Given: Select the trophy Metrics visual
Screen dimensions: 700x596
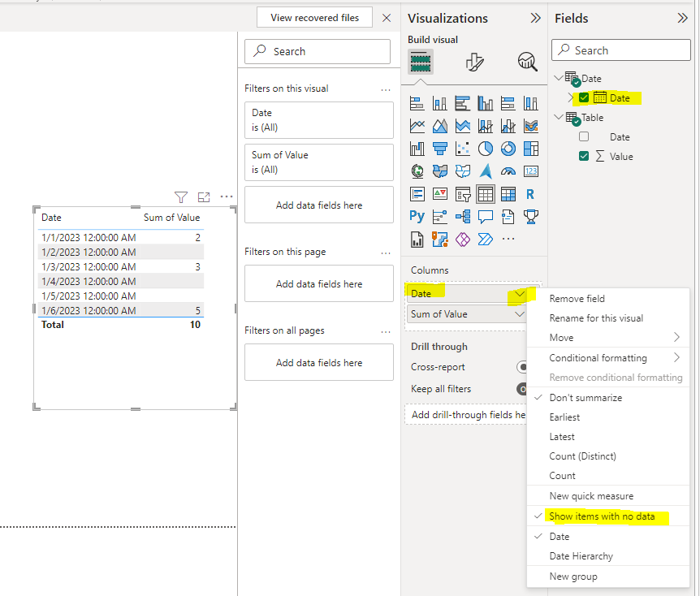Looking at the screenshot, I should (x=531, y=217).
